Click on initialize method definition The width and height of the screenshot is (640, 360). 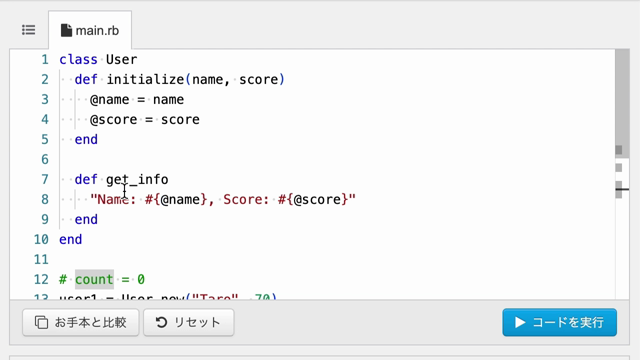coord(180,80)
